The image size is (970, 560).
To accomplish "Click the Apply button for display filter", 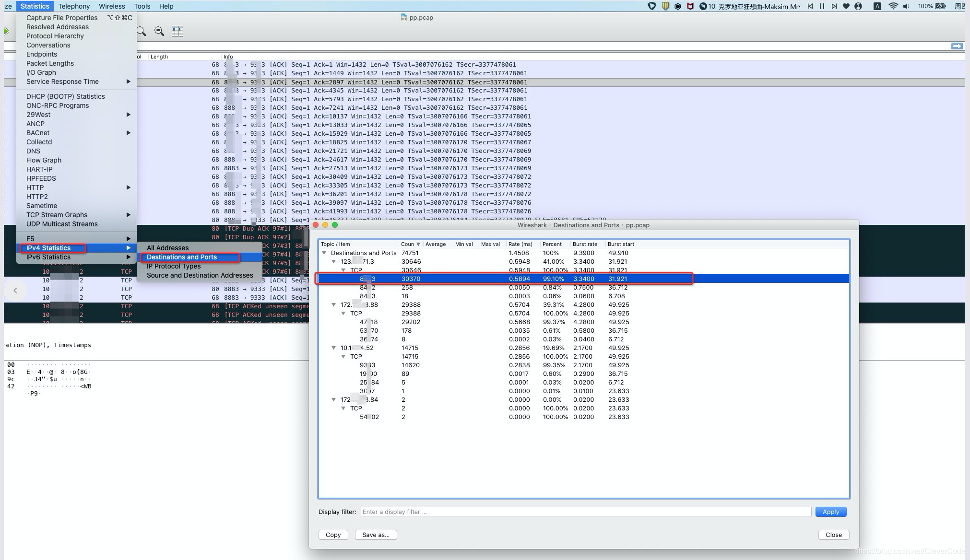I will [x=831, y=512].
